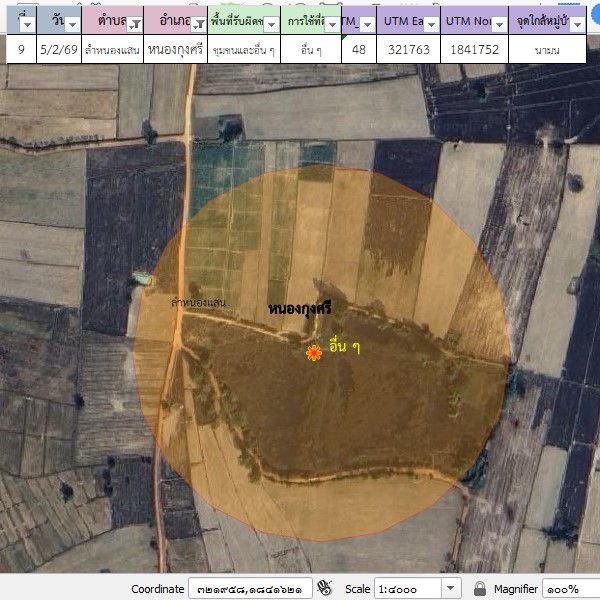600x600 pixels.
Task: Open filter for the date column
Action: pos(72,24)
